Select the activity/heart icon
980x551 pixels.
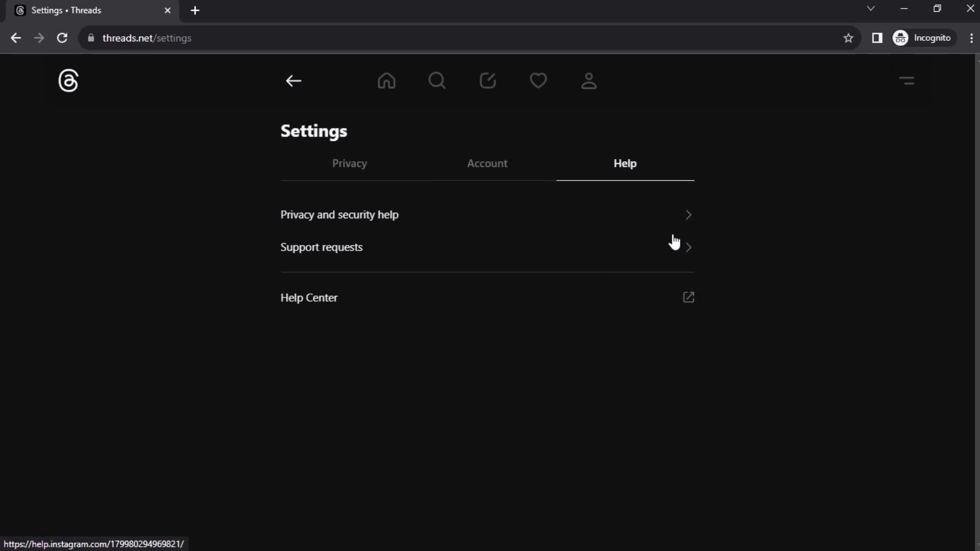click(x=538, y=81)
